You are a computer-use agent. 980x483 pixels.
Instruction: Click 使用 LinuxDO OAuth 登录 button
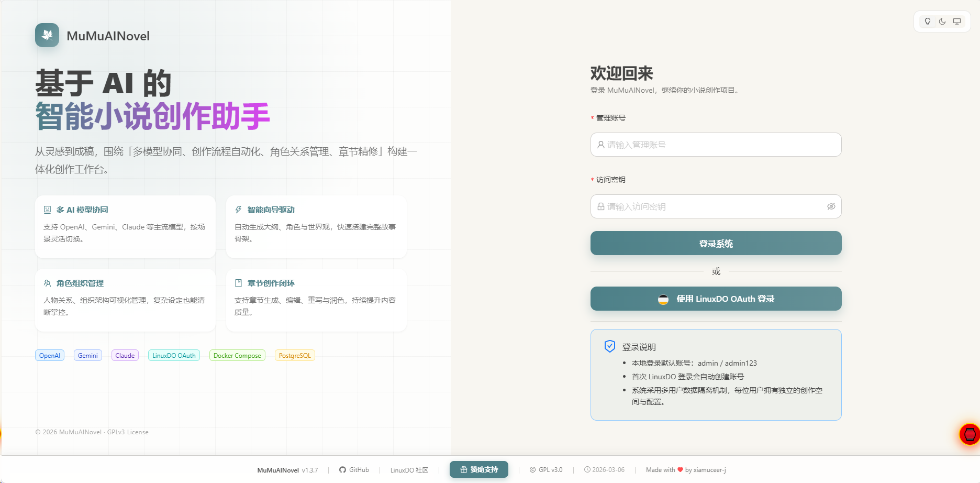tap(716, 299)
